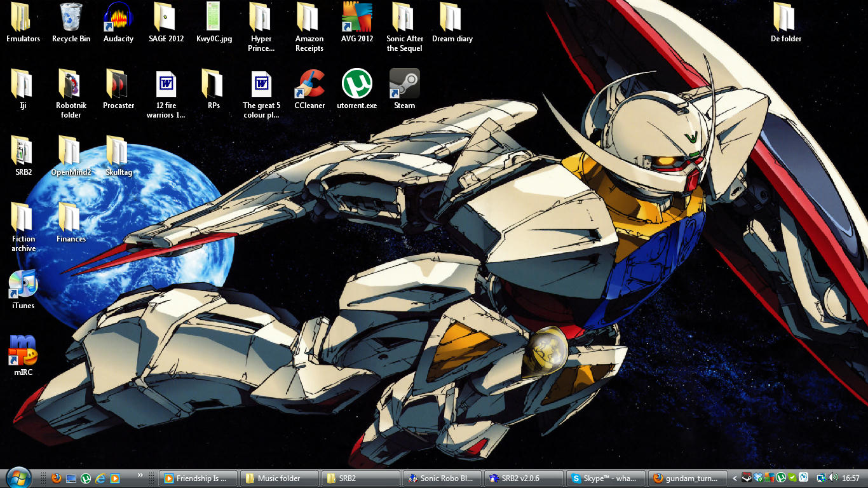Select the Robotnik folder icon

click(x=71, y=95)
